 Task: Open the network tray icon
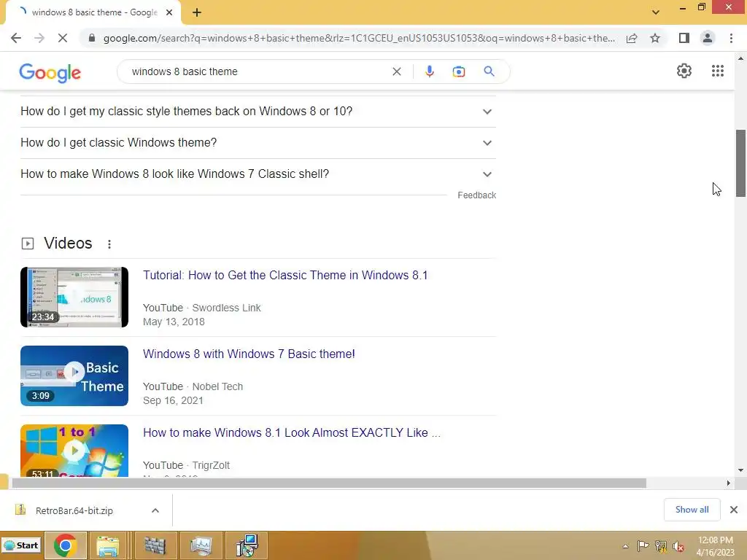(661, 546)
